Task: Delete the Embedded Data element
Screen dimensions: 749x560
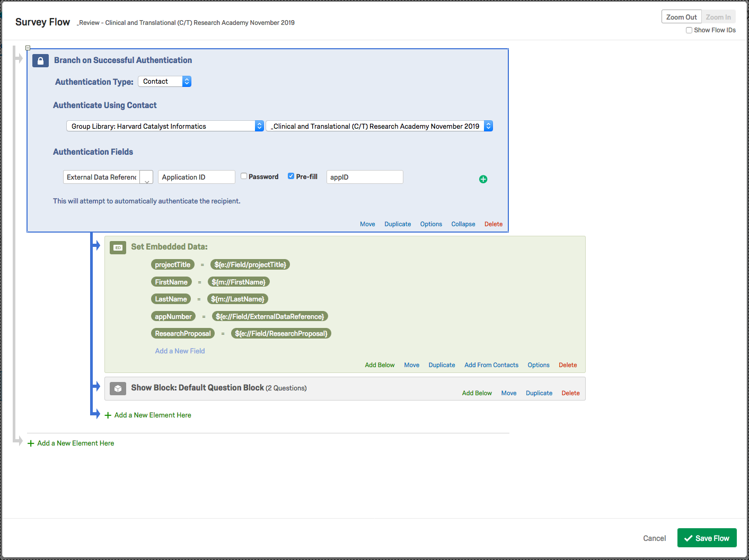Action: (x=568, y=365)
